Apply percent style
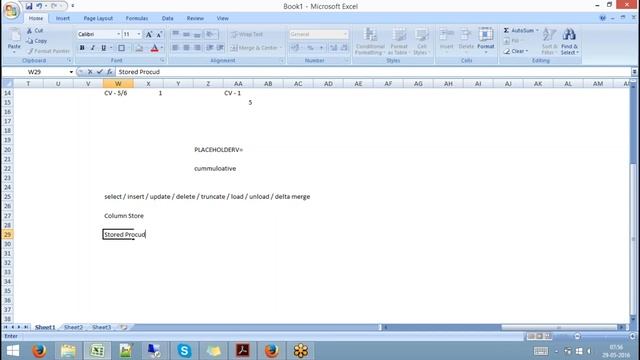The width and height of the screenshot is (640, 360). [x=311, y=48]
